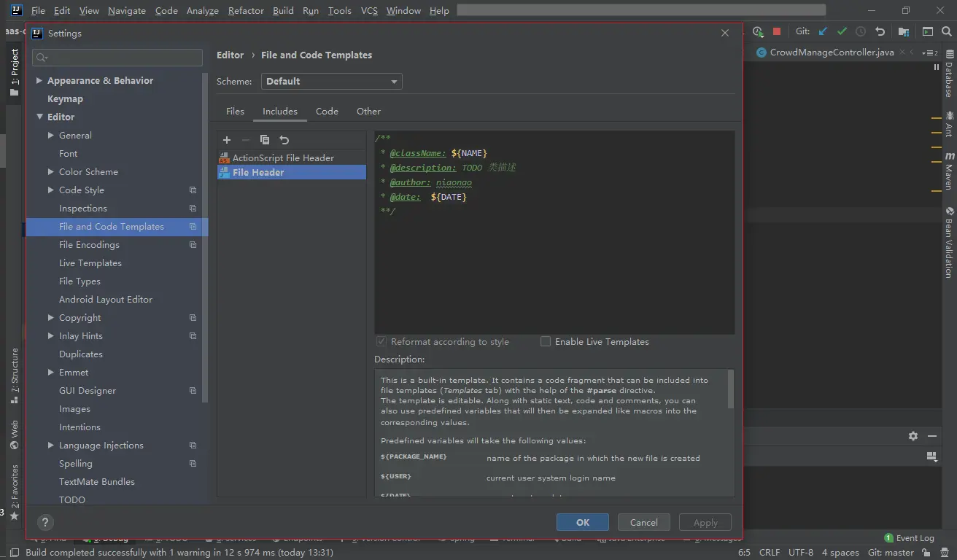The image size is (957, 560).
Task: Open Bean Validation tool window
Action: click(x=949, y=243)
